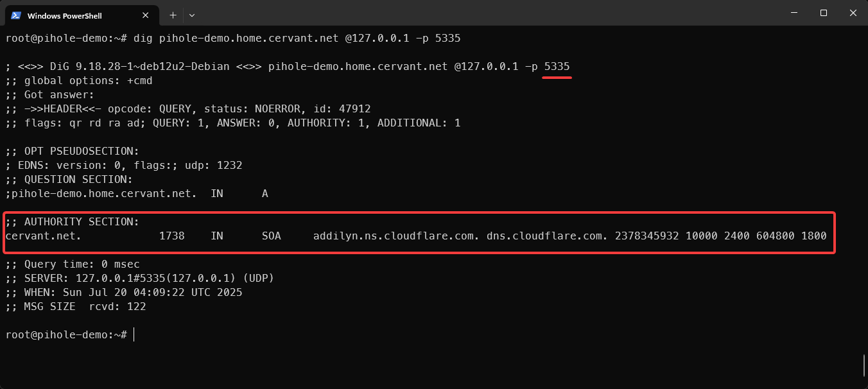Close the terminal window
The height and width of the screenshot is (389, 868).
[x=853, y=13]
